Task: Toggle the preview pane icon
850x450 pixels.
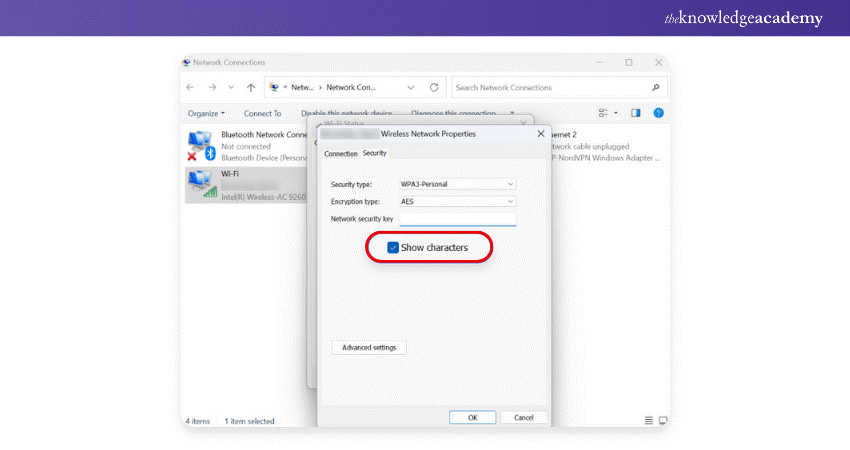Action: click(635, 113)
